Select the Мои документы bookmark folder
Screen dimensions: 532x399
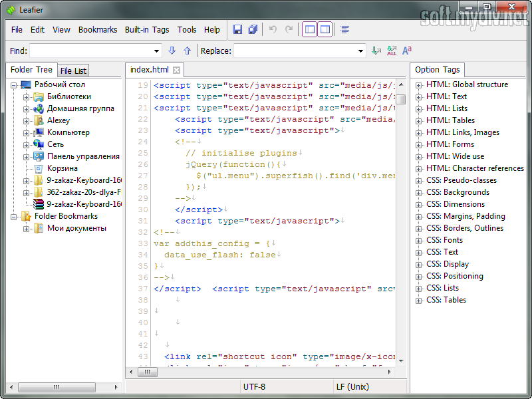click(x=76, y=228)
